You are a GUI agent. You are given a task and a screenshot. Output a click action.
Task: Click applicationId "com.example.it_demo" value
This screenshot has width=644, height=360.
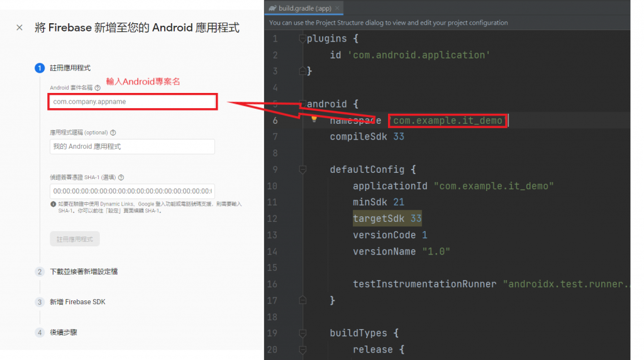[494, 186]
